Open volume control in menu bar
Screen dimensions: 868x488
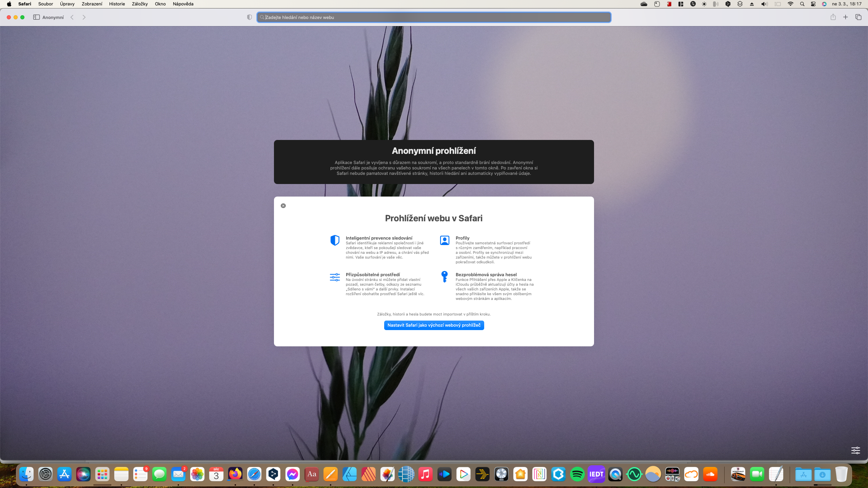pyautogui.click(x=764, y=4)
